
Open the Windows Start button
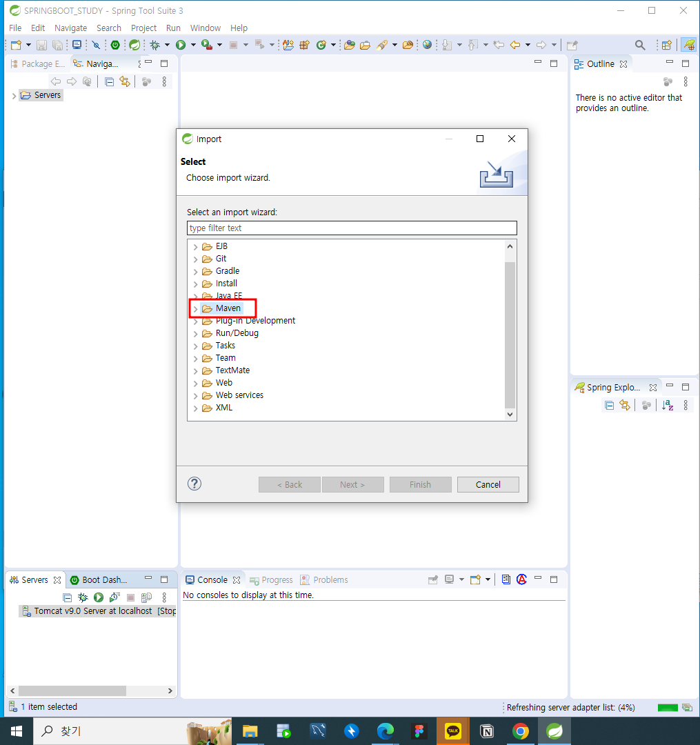(17, 731)
